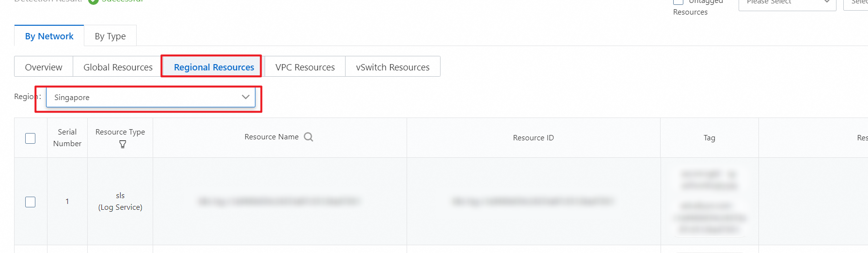
Task: Click the Resource Name search magnifier icon
Action: coord(308,137)
